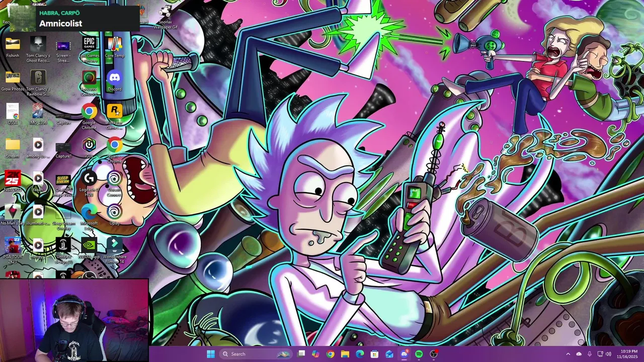Open the Untitled design file

tap(63, 251)
